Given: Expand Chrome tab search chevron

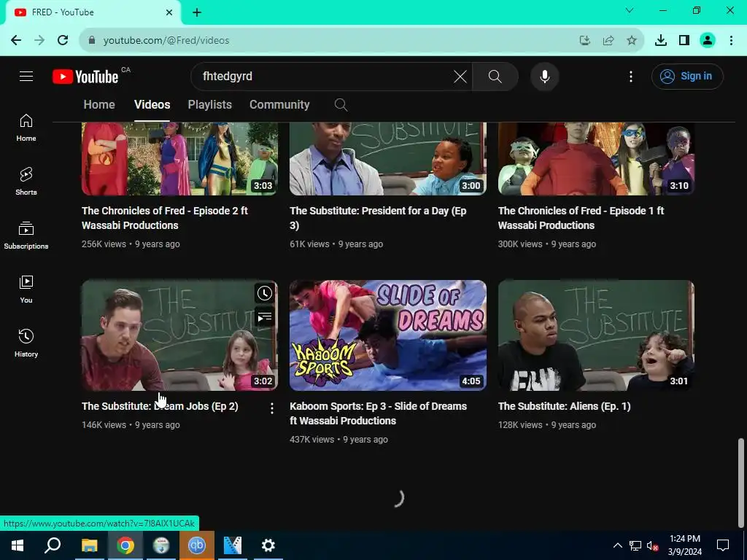Looking at the screenshot, I should (630, 10).
